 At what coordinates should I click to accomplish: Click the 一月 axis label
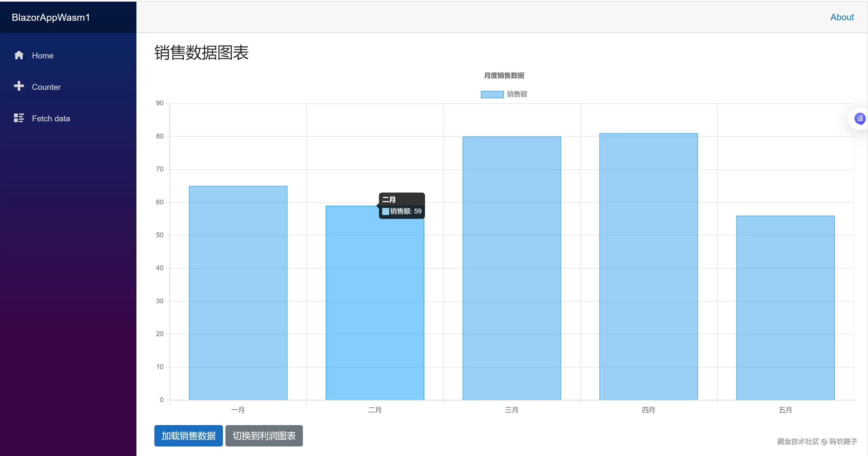238,410
